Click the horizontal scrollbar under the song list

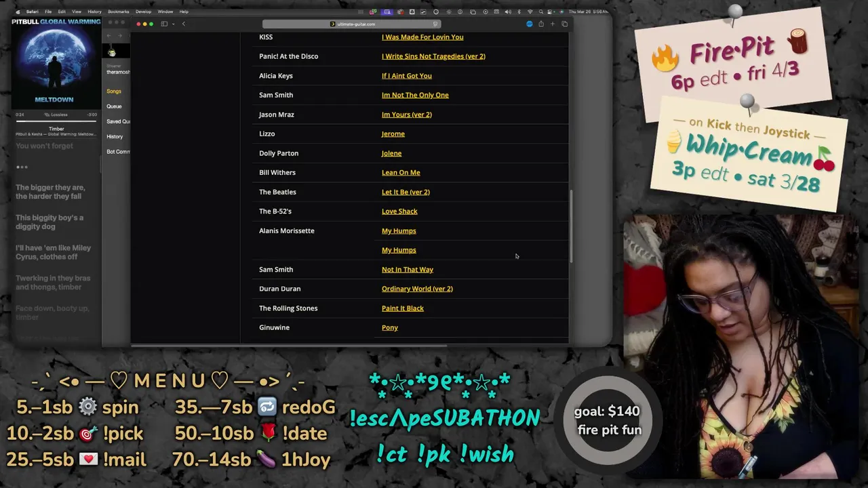tap(289, 346)
